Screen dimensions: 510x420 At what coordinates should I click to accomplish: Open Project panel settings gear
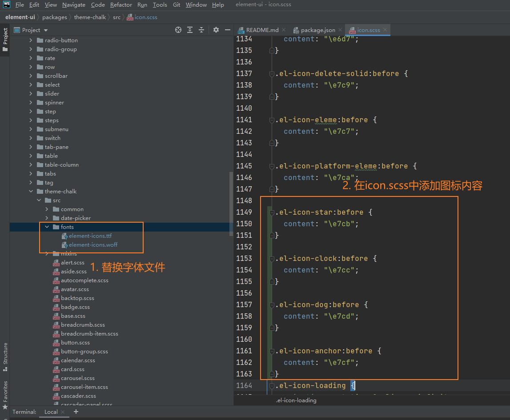[216, 30]
